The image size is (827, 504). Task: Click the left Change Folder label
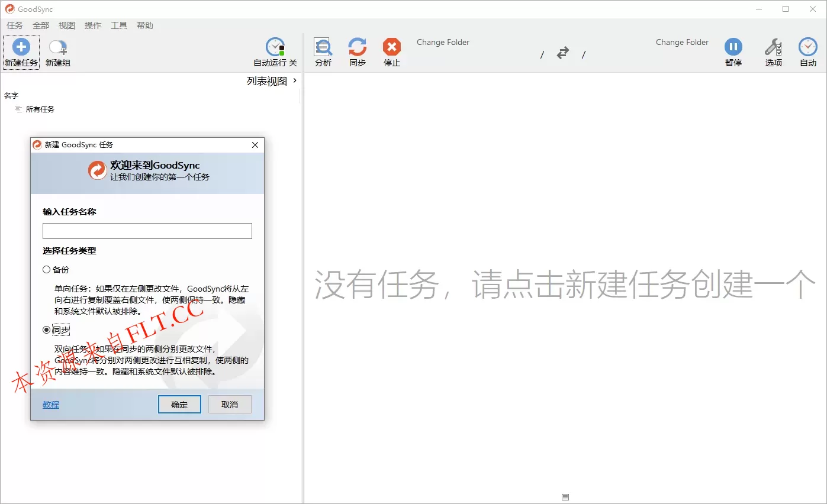tap(443, 43)
